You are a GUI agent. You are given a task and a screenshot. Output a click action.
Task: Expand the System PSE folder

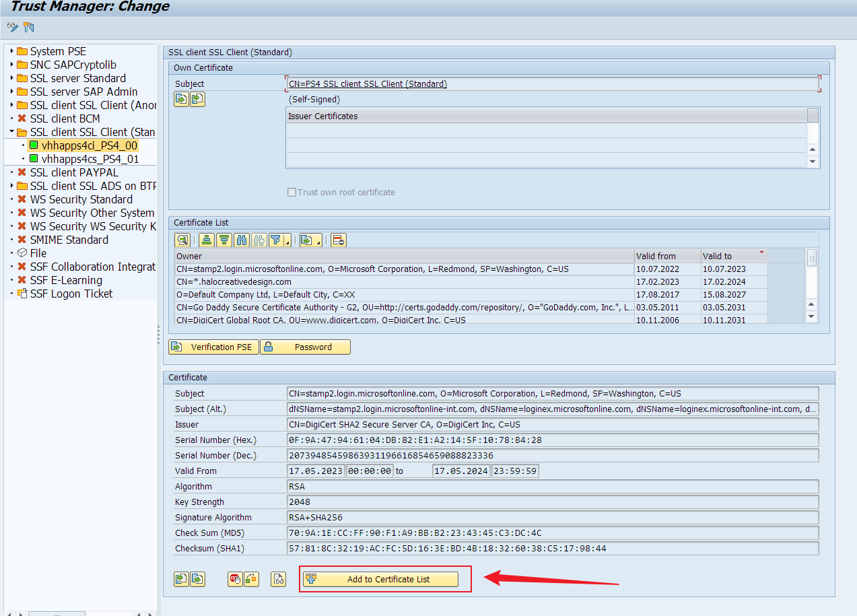click(11, 51)
